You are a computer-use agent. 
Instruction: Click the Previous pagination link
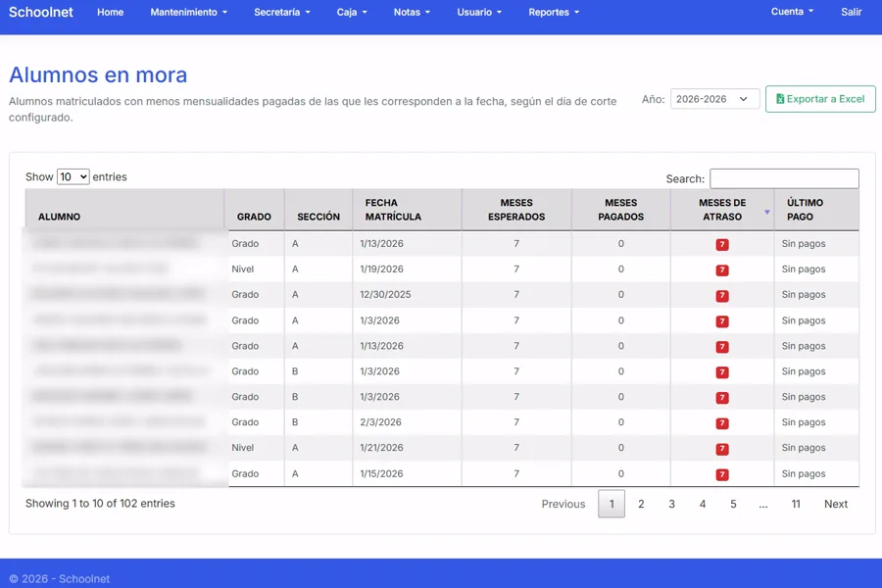pos(563,504)
